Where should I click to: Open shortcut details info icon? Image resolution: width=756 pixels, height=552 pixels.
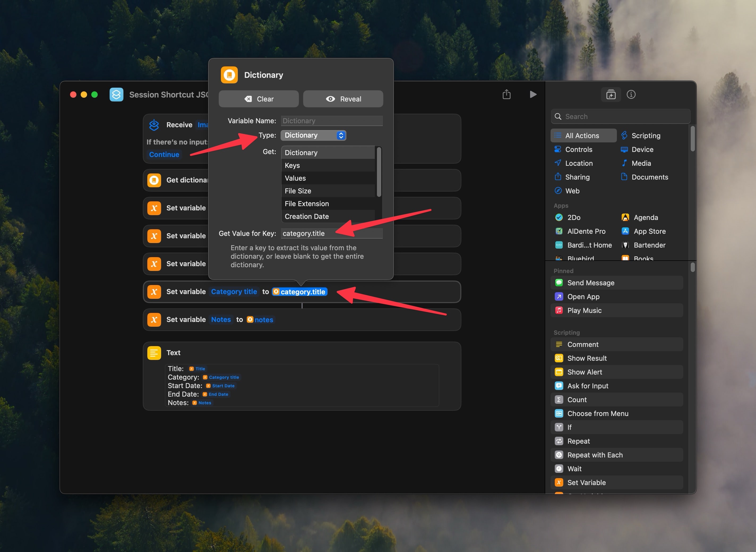pos(631,95)
